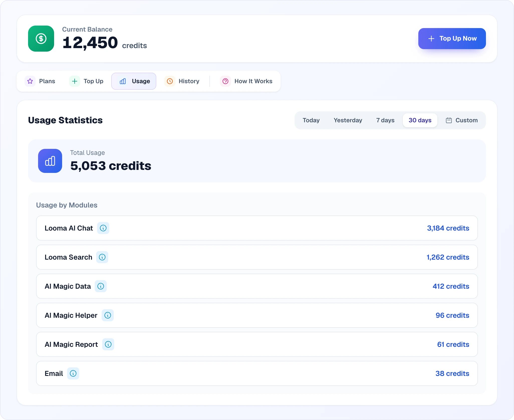Screen dimensions: 514x420
Task: Click the Email module info icon
Action: tap(73, 373)
